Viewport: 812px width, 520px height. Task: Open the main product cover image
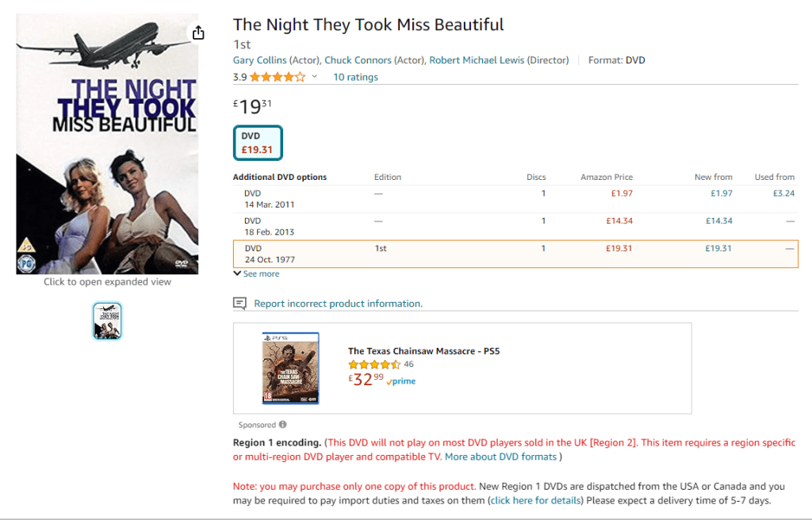coord(107,144)
